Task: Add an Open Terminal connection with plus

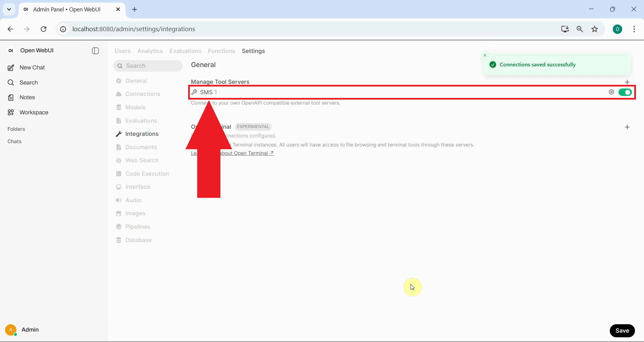Action: [627, 127]
